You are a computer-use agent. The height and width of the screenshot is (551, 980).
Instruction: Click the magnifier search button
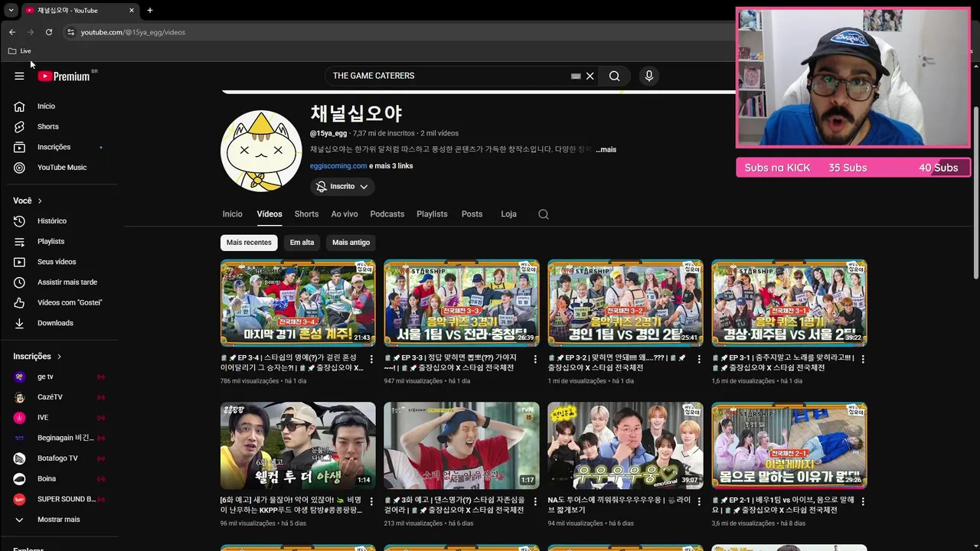pos(614,76)
